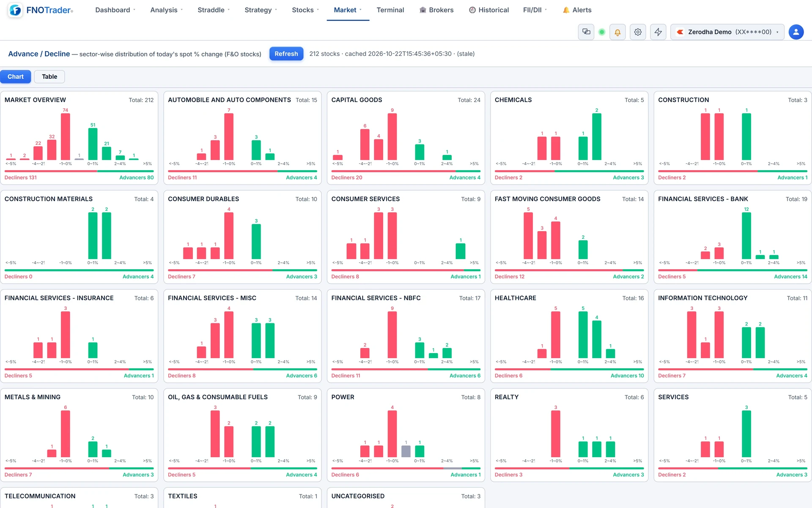The width and height of the screenshot is (812, 508).
Task: Click 'Total: 24' in Capital Goods card
Action: click(469, 100)
